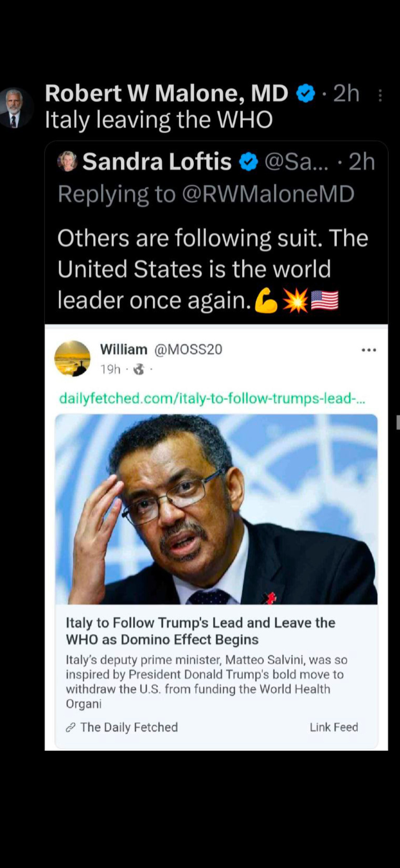Screen dimensions: 400x868
Task: Open Sandra Loftis's small avatar
Action: click(x=67, y=161)
